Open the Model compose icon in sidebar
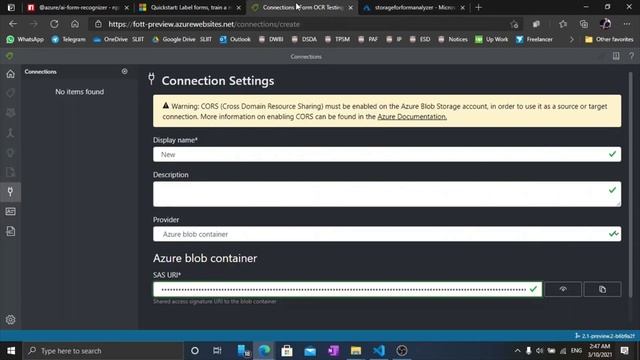This screenshot has width=640, height=360. click(x=11, y=133)
